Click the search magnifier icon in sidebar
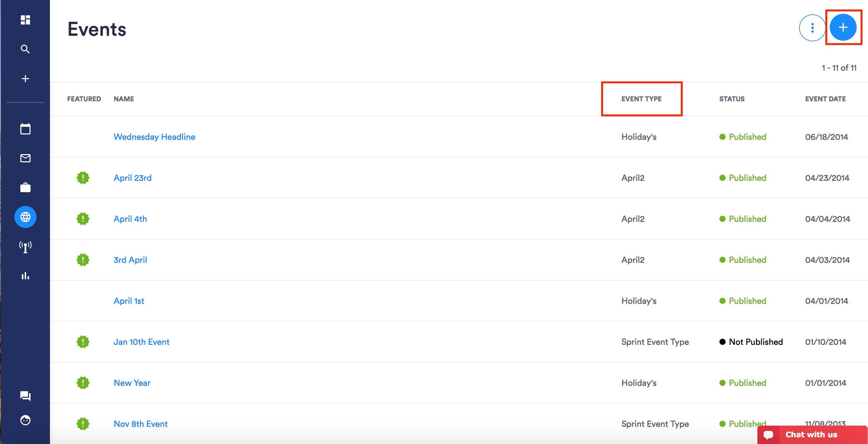868x444 pixels. pos(25,49)
